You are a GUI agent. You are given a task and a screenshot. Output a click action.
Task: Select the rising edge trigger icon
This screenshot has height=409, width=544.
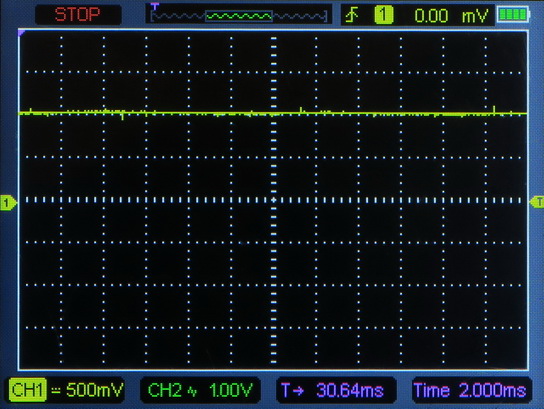(x=352, y=15)
